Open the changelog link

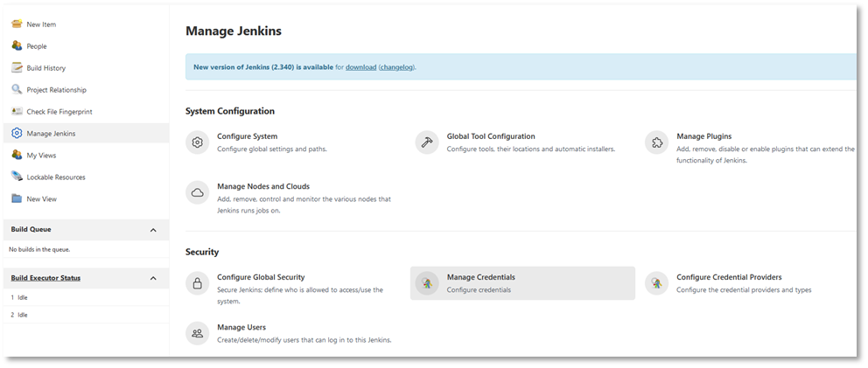396,66
